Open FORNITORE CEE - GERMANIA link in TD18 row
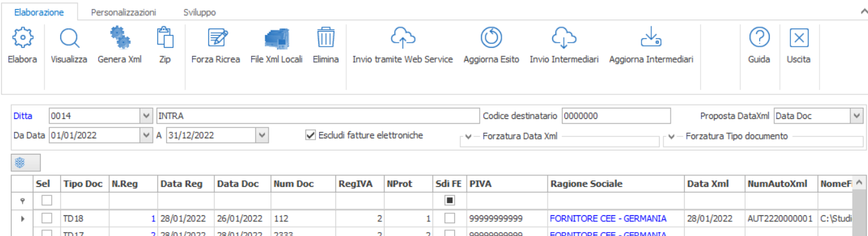The width and height of the screenshot is (868, 236). (x=608, y=219)
